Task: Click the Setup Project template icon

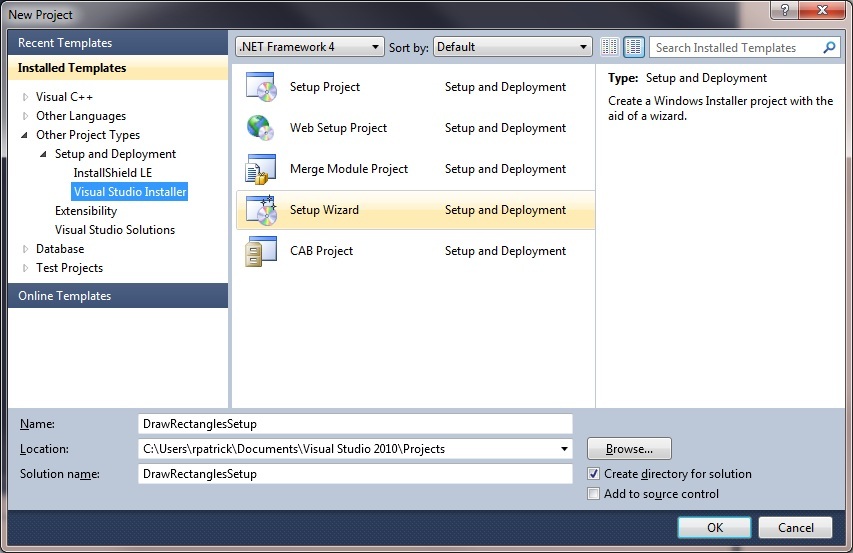Action: (260, 88)
